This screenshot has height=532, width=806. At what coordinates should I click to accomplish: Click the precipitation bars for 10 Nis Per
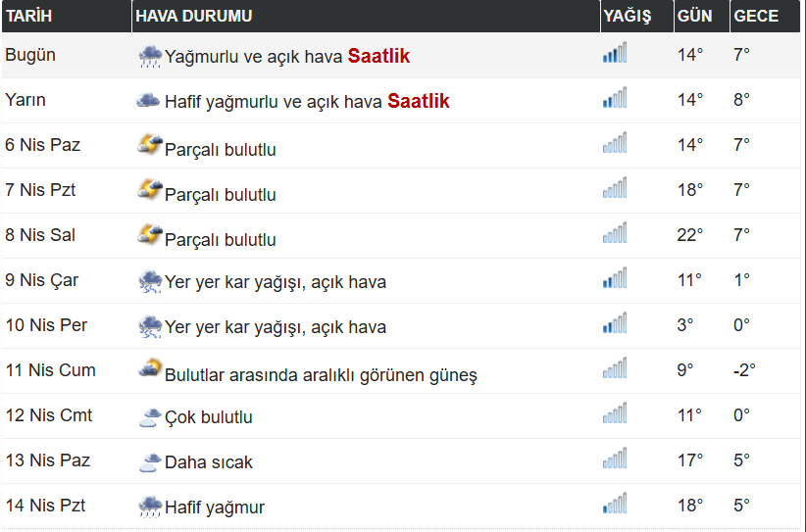point(615,322)
